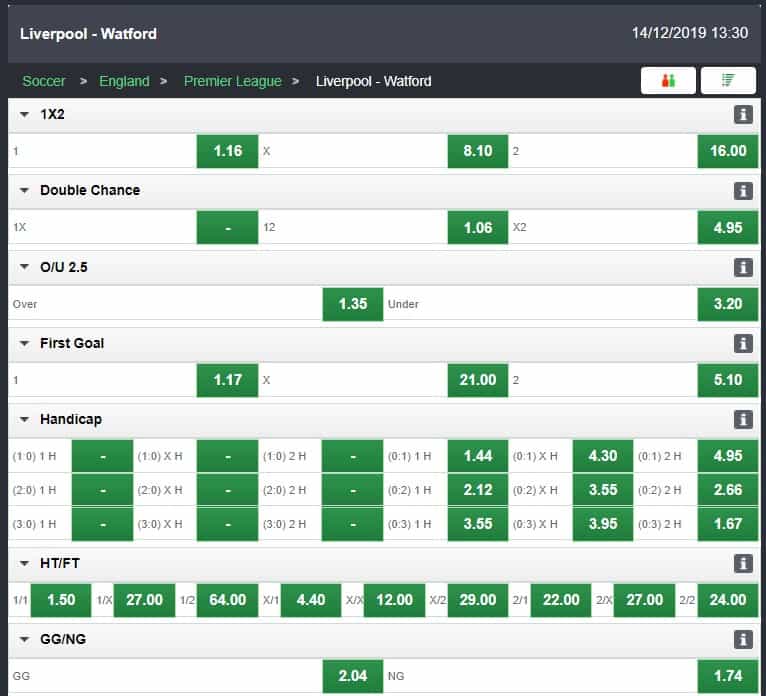Select HT/FT X/X at 12.00
766x696 pixels.
[394, 600]
